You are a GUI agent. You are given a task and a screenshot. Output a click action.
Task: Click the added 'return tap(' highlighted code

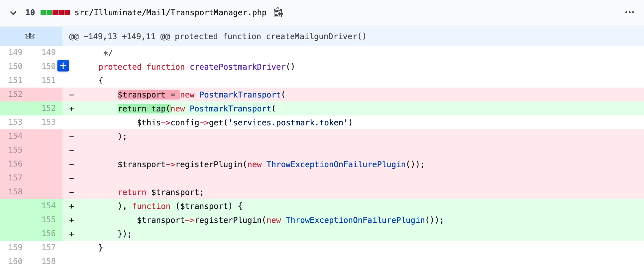point(144,109)
